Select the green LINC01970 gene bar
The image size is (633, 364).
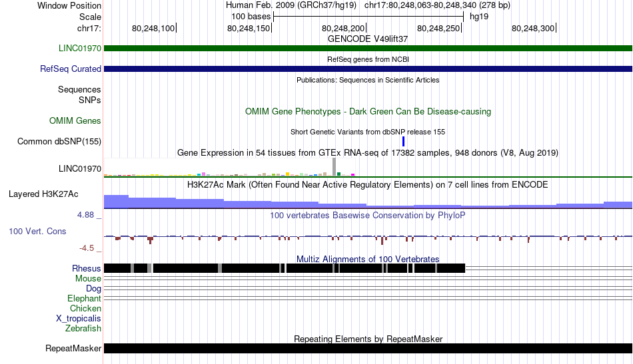tap(368, 48)
